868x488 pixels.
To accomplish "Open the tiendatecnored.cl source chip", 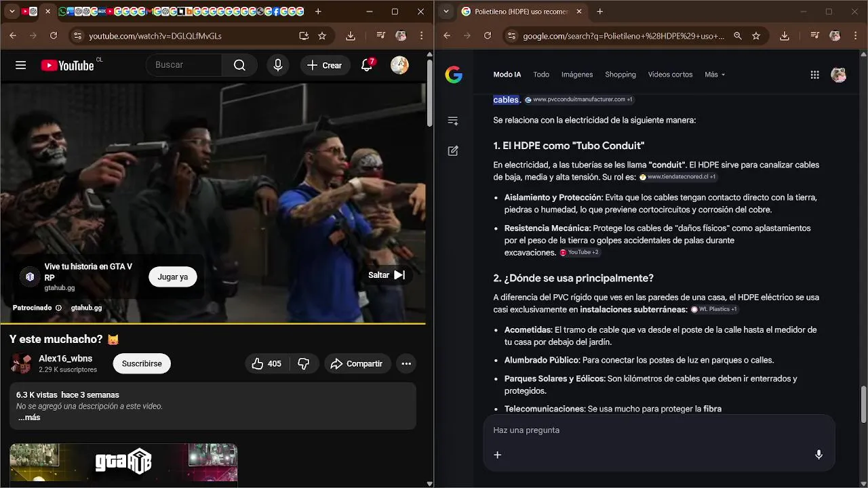I will (x=677, y=177).
